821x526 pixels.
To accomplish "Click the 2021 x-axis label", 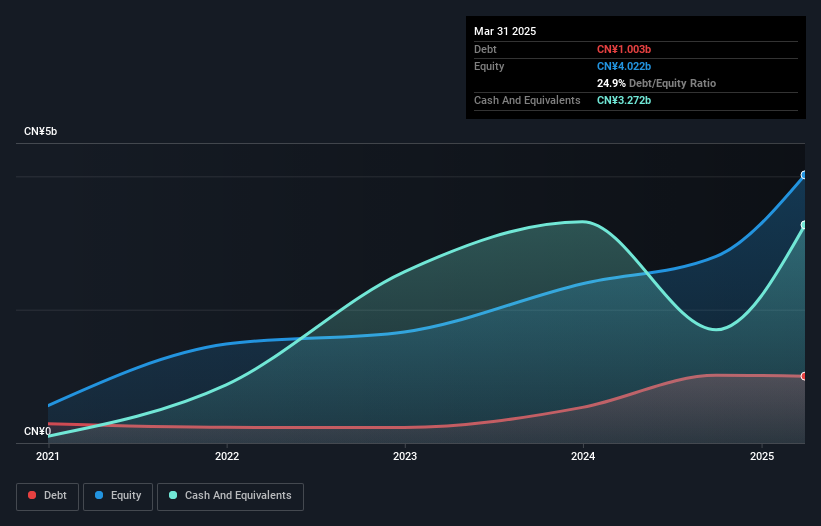I will point(48,456).
